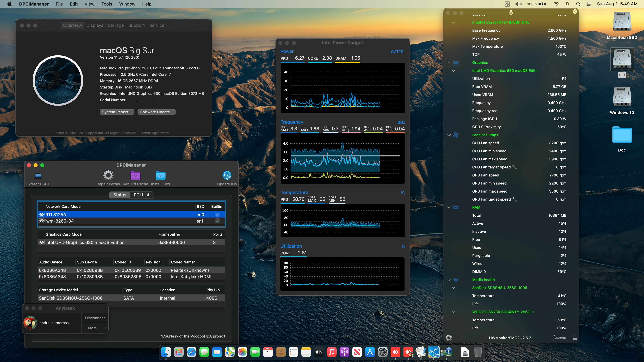Click the Temperature graph in Intel Power Gadget
The image size is (644, 362).
pyautogui.click(x=342, y=221)
